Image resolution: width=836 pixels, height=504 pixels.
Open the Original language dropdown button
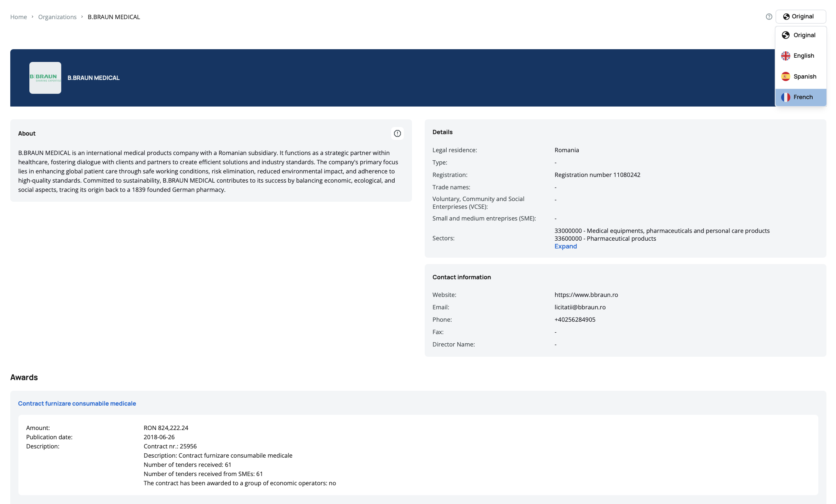[801, 17]
